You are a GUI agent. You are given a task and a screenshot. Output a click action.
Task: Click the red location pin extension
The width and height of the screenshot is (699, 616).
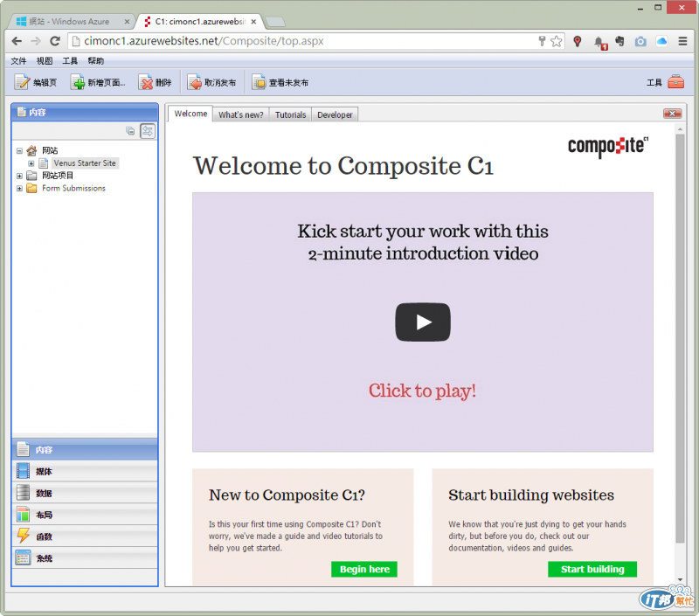pos(578,41)
